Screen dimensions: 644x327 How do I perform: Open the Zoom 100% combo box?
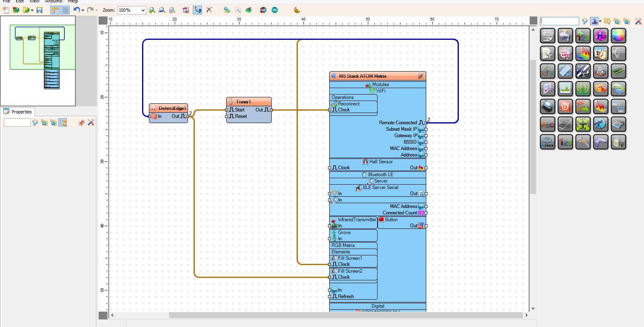coord(131,10)
